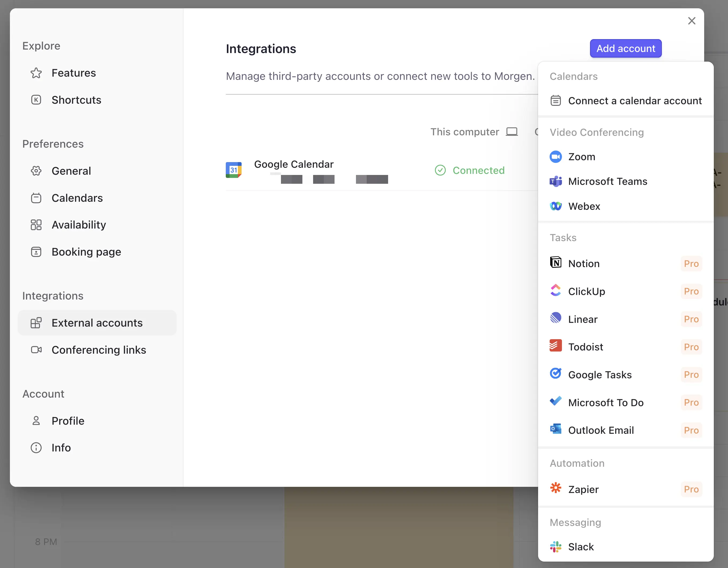Click the Pro badge next to Zapier

(691, 489)
